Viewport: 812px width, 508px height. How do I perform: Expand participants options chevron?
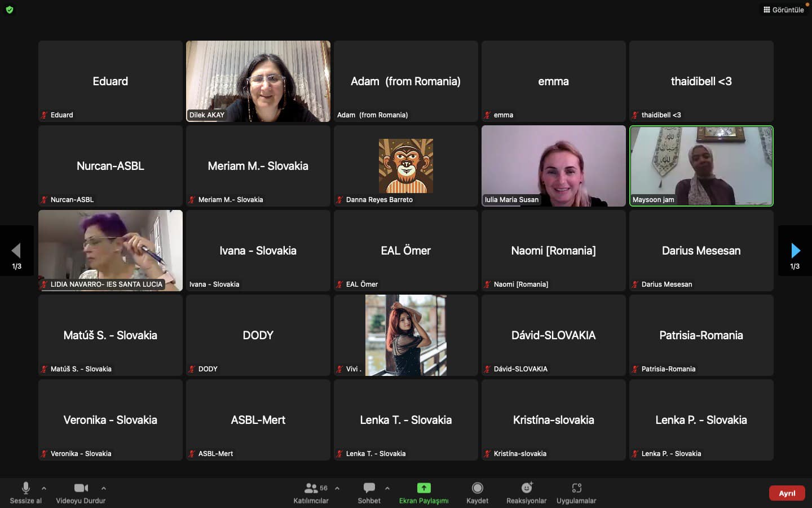pyautogui.click(x=337, y=488)
